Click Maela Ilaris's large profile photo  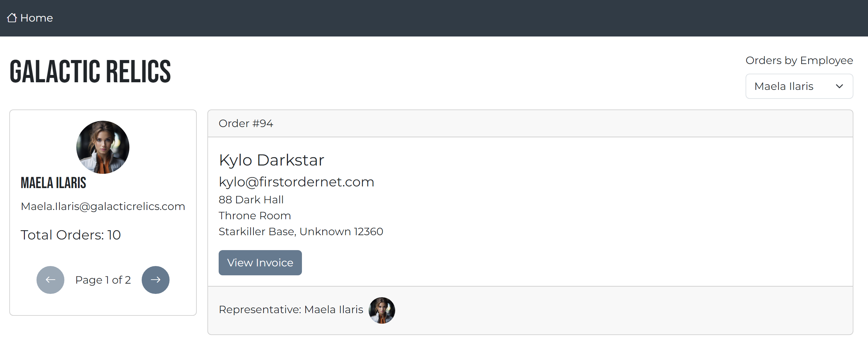pos(103,147)
